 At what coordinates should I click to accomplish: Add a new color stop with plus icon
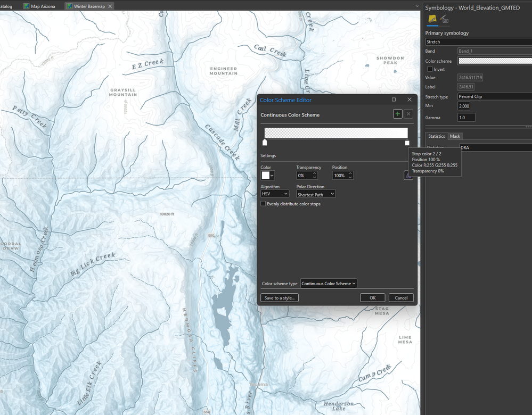tap(398, 114)
